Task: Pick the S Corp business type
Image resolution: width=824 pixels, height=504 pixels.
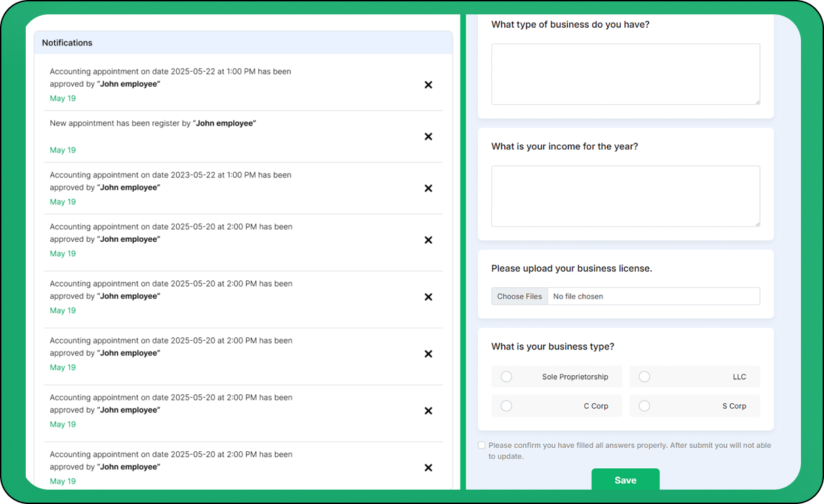Action: pos(644,406)
